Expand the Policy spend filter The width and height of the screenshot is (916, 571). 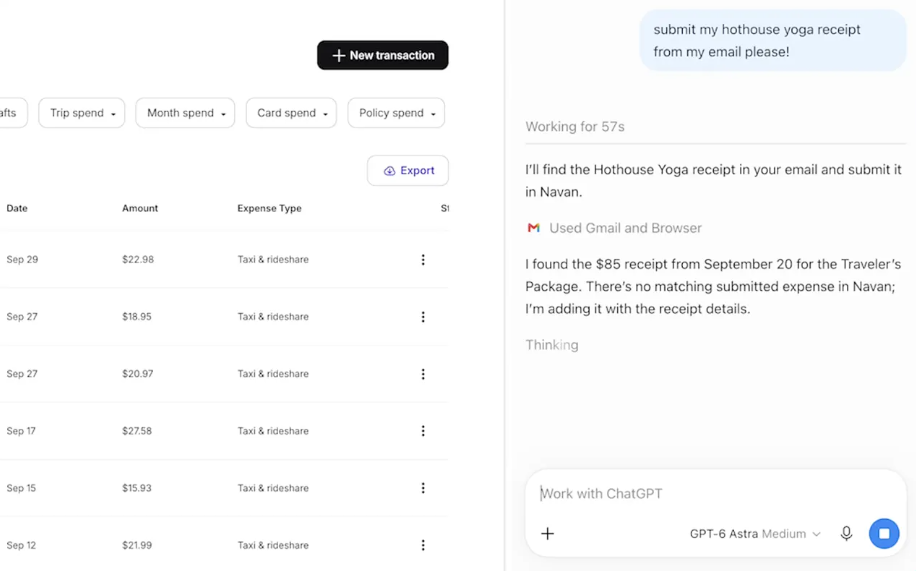(x=396, y=113)
